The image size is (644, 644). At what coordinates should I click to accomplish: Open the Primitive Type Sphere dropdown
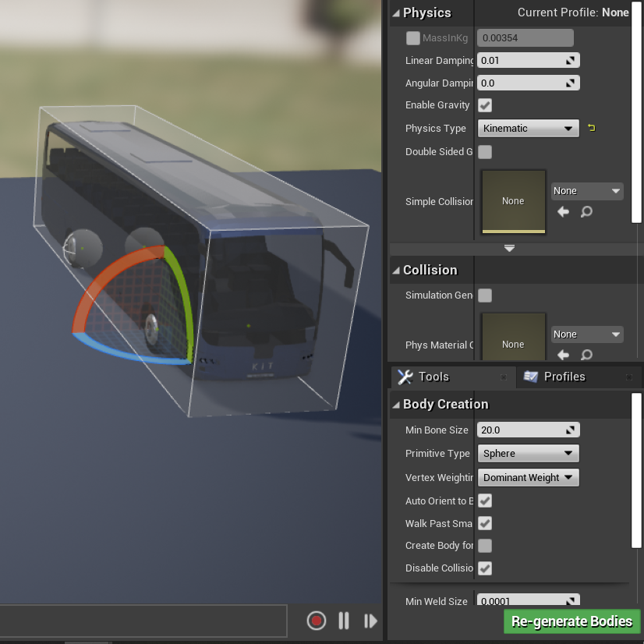click(x=528, y=454)
